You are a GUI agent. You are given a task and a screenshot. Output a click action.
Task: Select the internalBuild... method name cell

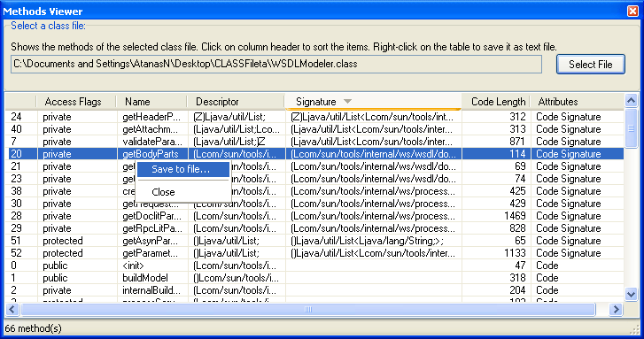pyautogui.click(x=152, y=290)
